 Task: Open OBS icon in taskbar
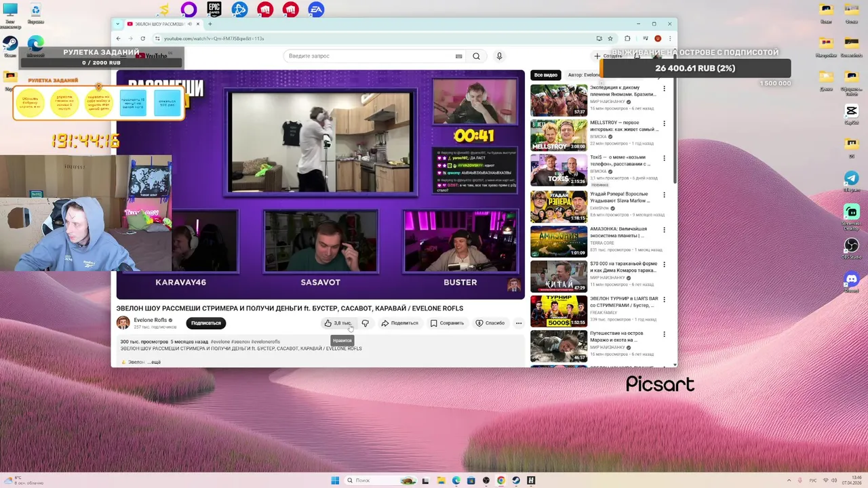pyautogui.click(x=486, y=481)
